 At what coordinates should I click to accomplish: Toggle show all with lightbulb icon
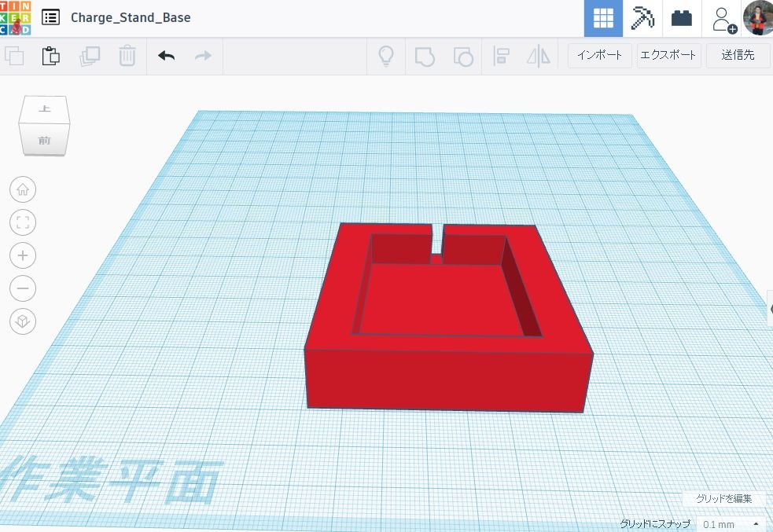[386, 56]
